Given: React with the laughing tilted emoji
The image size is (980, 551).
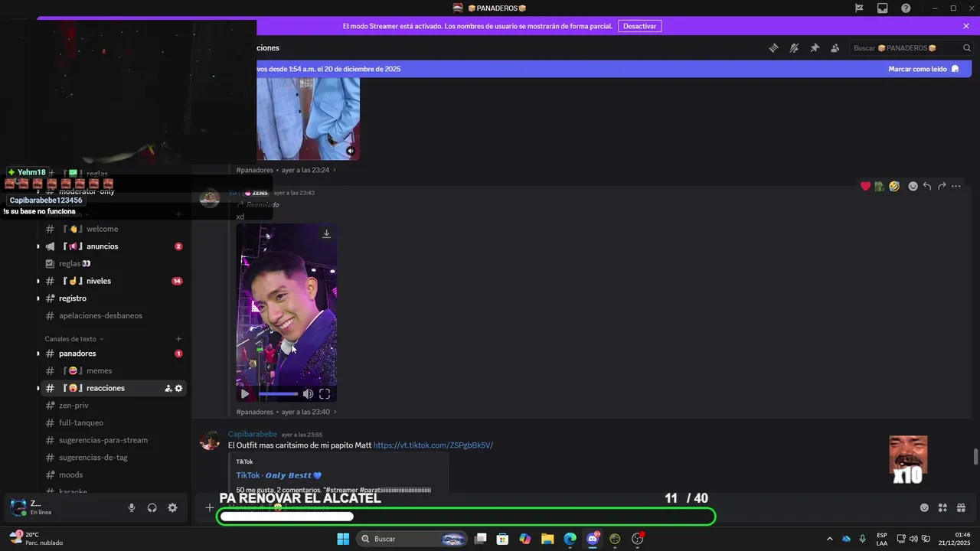Looking at the screenshot, I should click(894, 186).
